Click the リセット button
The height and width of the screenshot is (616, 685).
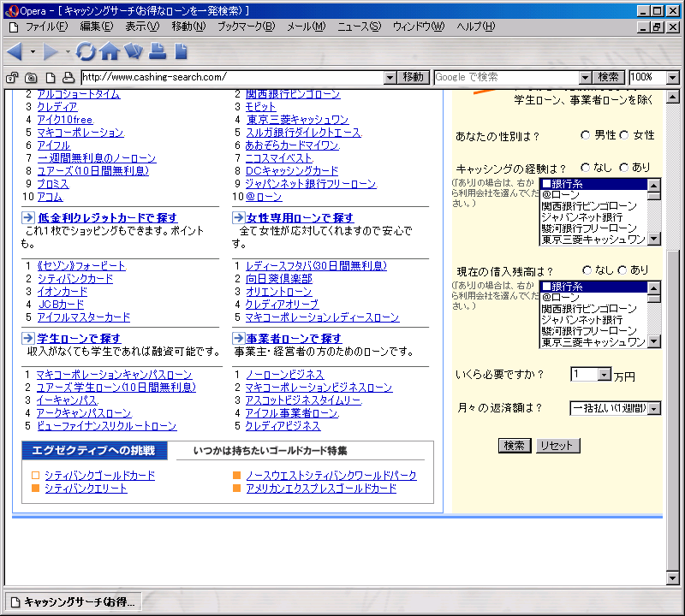[557, 445]
